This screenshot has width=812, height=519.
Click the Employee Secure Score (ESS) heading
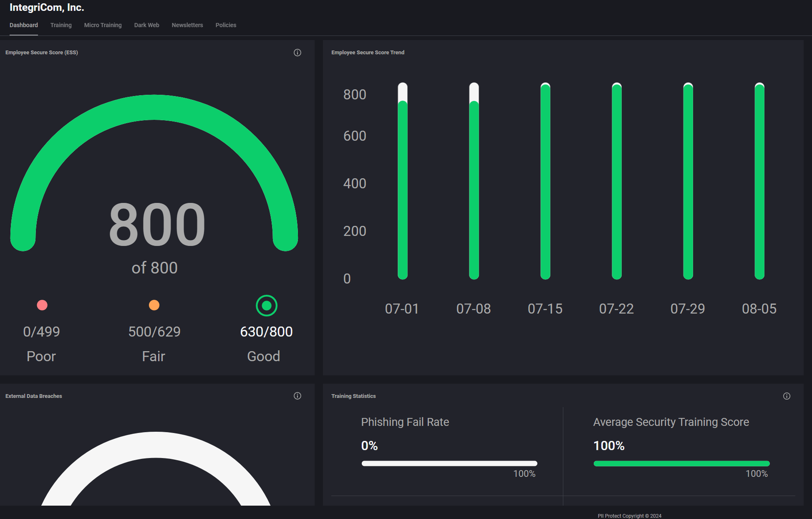pos(42,53)
